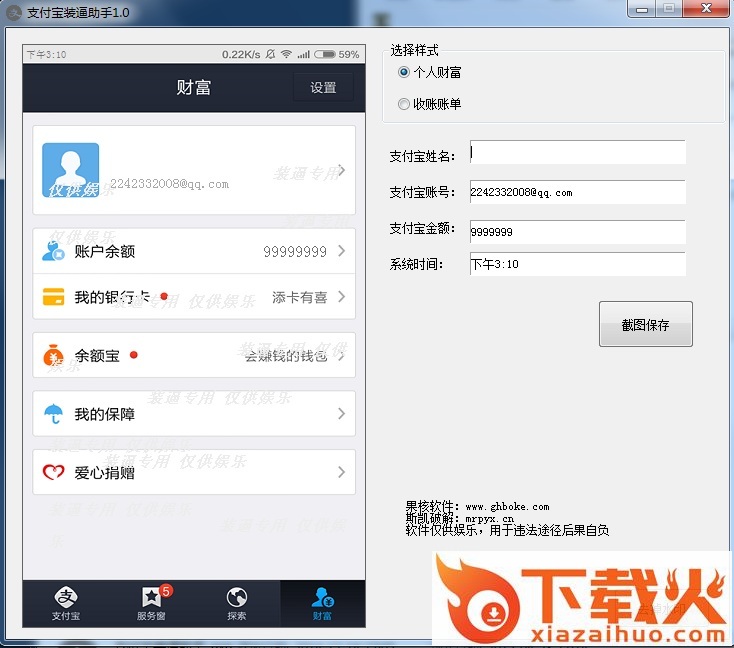Click the 系统时间 input field
This screenshot has width=734, height=648.
(578, 264)
